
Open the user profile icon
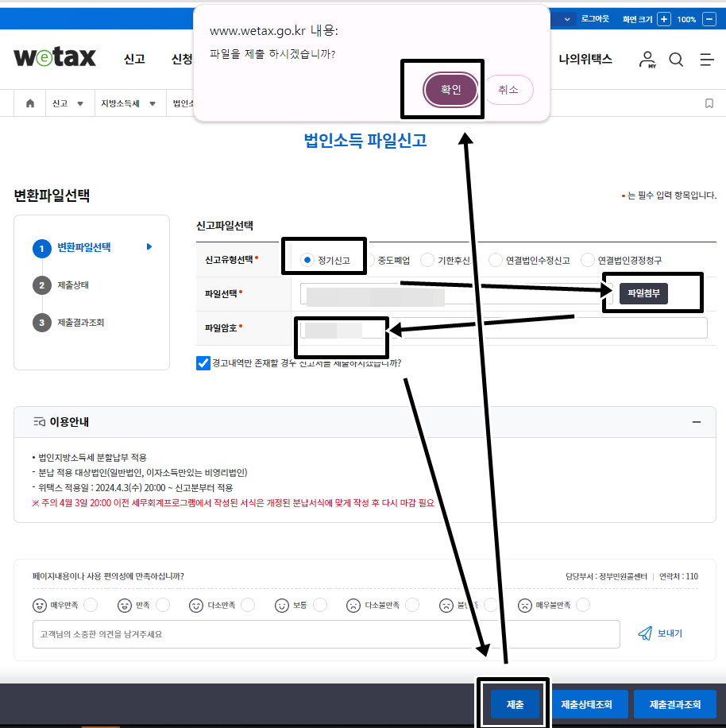[x=647, y=60]
